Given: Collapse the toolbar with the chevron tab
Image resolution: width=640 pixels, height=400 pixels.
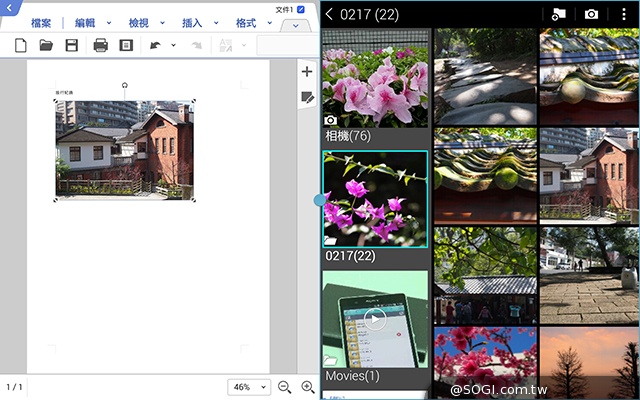Looking at the screenshot, I should coord(296,25).
